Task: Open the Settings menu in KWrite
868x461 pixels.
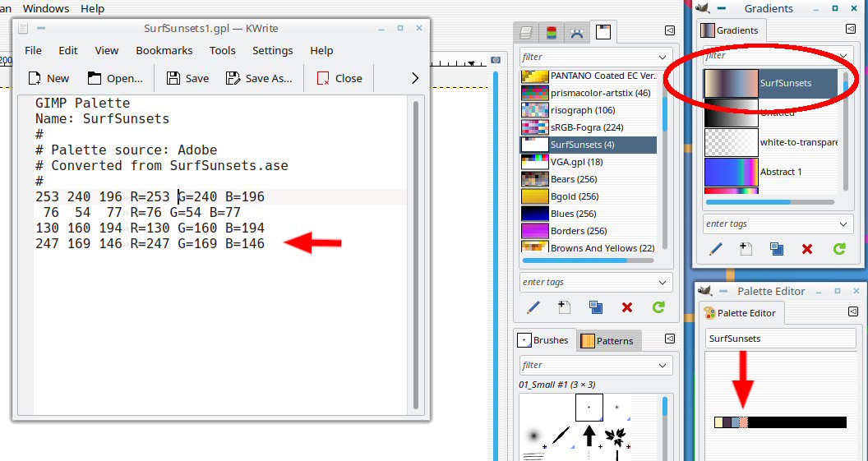Action: pos(273,50)
